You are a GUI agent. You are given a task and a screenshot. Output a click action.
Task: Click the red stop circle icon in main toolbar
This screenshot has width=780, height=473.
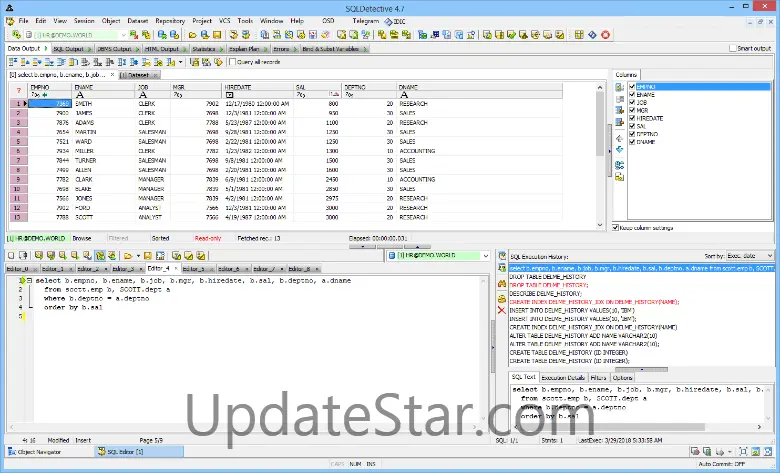pos(605,35)
